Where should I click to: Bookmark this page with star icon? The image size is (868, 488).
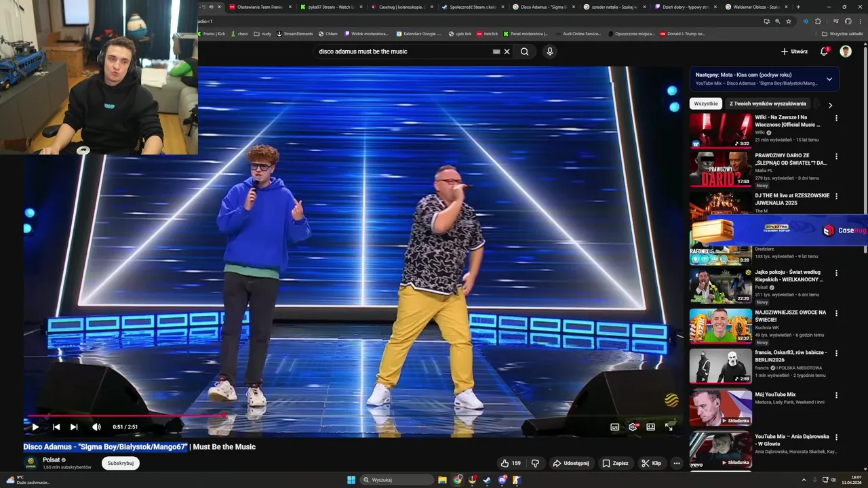[x=788, y=21]
